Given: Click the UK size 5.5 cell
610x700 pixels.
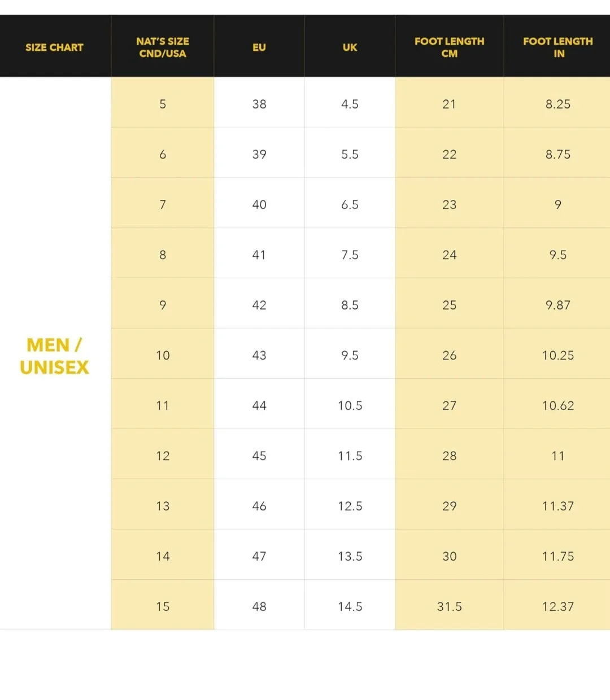Looking at the screenshot, I should [350, 154].
